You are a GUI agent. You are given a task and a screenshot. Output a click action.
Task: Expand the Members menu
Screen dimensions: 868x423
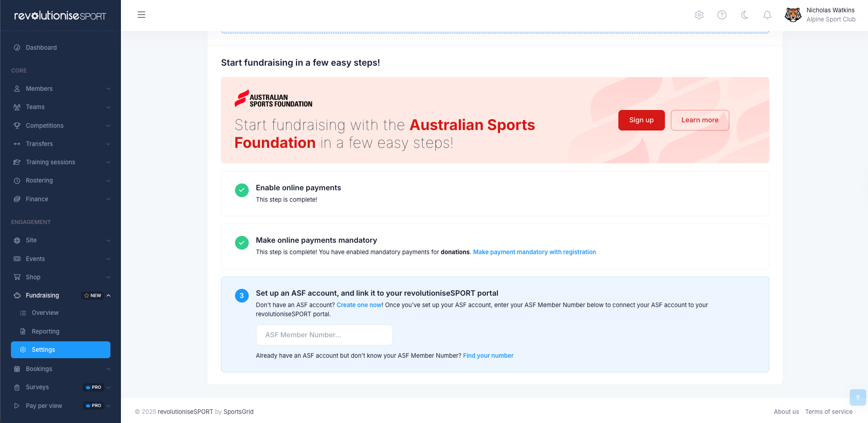tap(61, 89)
